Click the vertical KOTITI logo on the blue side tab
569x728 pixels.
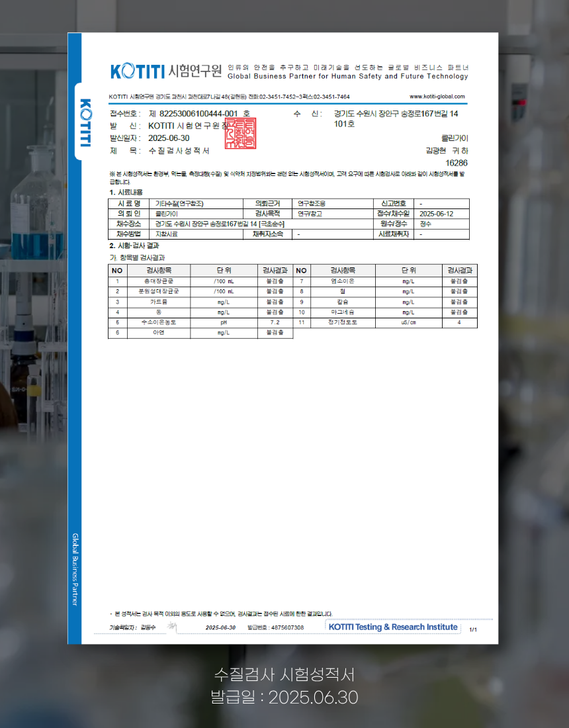(85, 122)
